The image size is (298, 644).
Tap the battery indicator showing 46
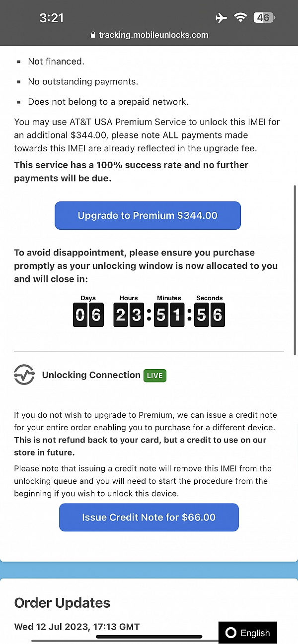[x=264, y=17]
